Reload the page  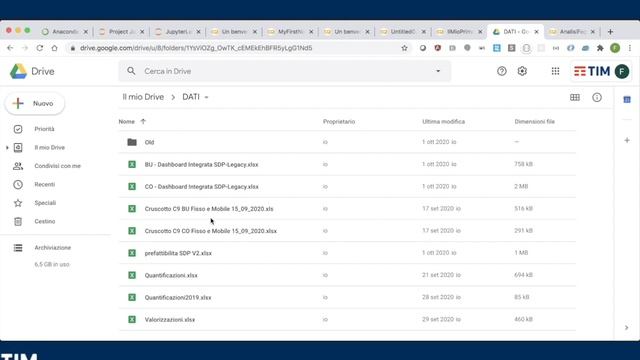pos(40,48)
